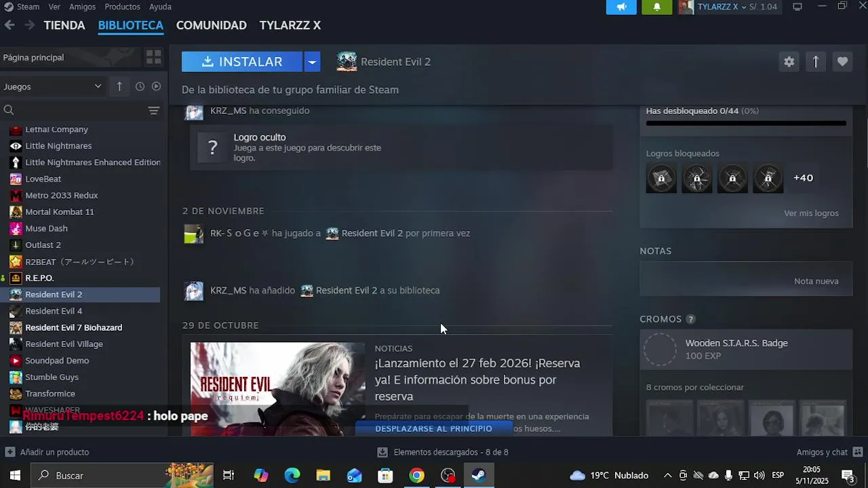Open the Task View taskbar icon
Screen dimensions: 868x488
pyautogui.click(x=229, y=475)
